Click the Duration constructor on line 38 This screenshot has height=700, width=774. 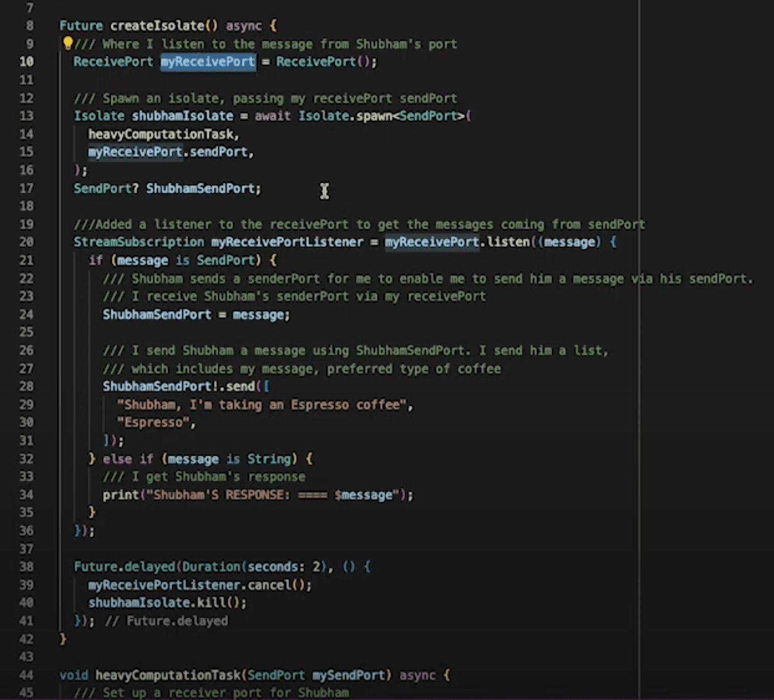tap(211, 567)
